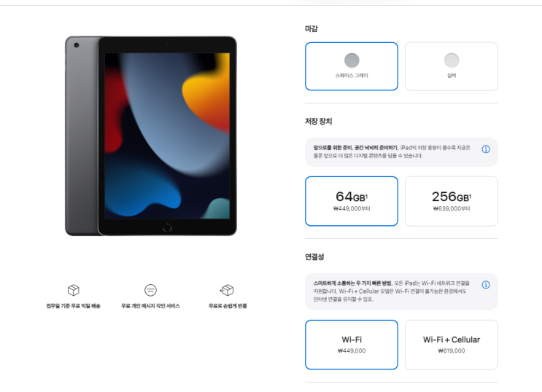Click the free engraving message icon

coord(150,290)
